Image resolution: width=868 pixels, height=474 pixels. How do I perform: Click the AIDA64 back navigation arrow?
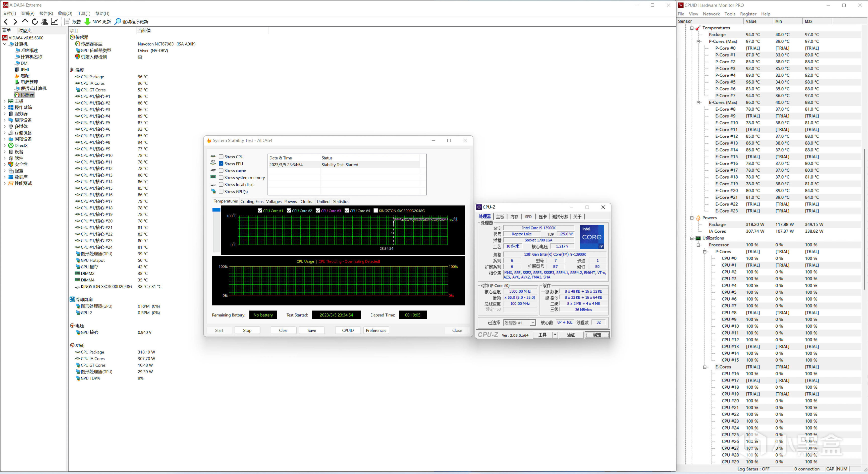(6, 22)
